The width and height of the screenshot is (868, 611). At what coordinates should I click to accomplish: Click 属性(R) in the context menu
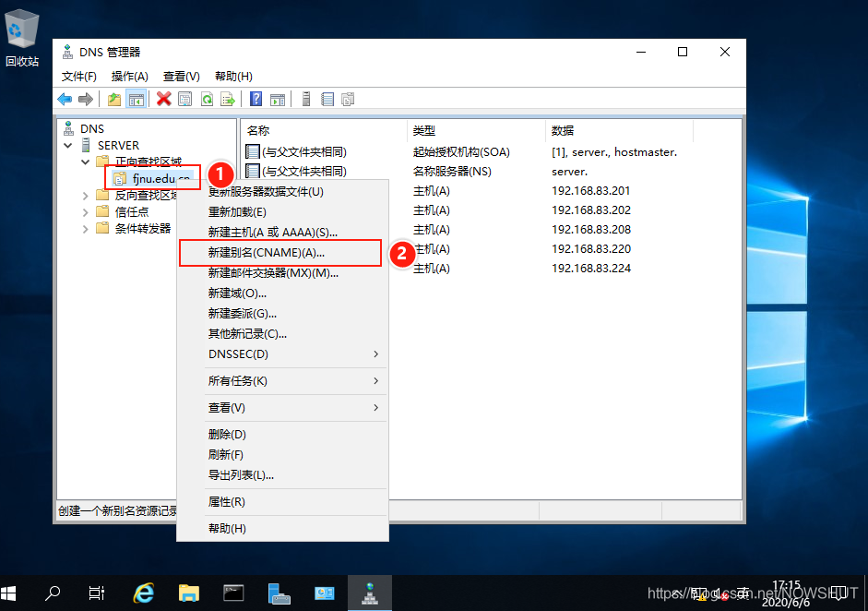tap(226, 502)
